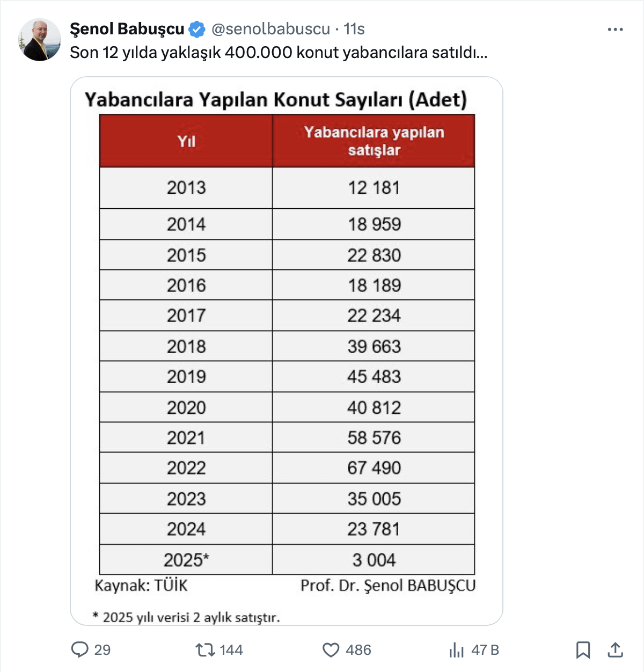Click the 29 replies count

(x=102, y=650)
